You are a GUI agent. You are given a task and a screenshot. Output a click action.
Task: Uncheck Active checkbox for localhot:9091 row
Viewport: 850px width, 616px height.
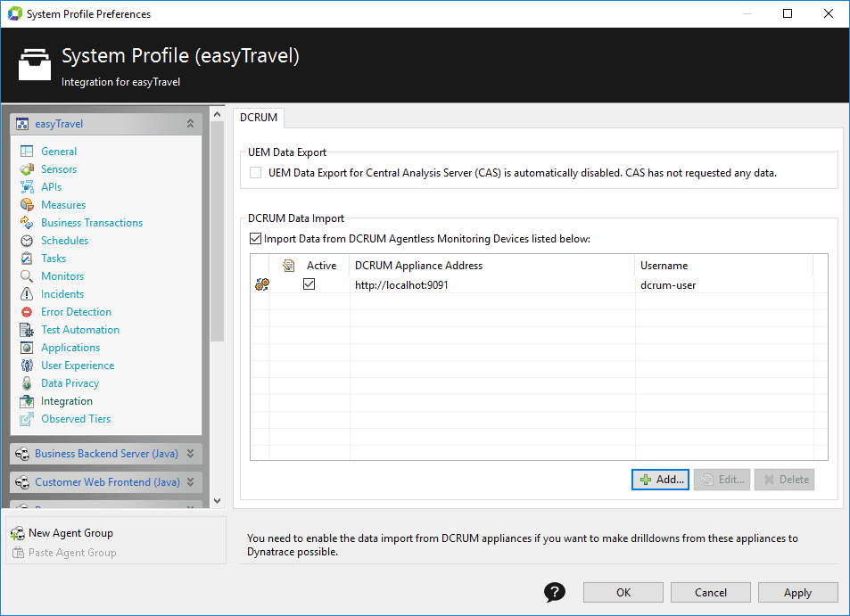pyautogui.click(x=309, y=283)
